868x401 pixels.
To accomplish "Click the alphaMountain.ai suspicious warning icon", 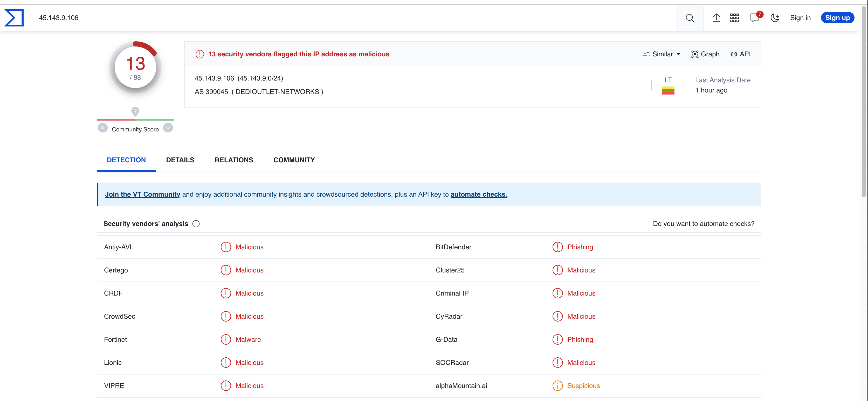I will pos(558,386).
